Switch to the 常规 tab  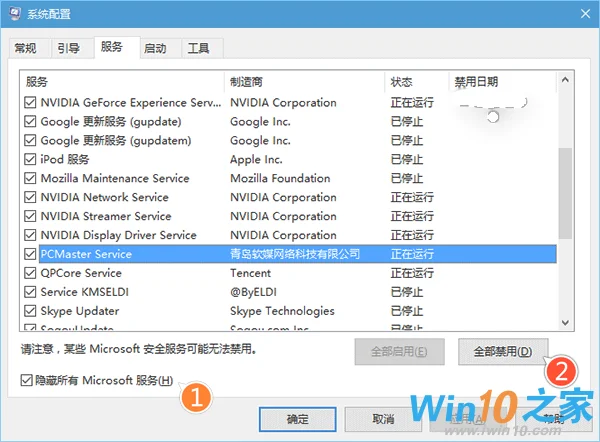point(25,48)
